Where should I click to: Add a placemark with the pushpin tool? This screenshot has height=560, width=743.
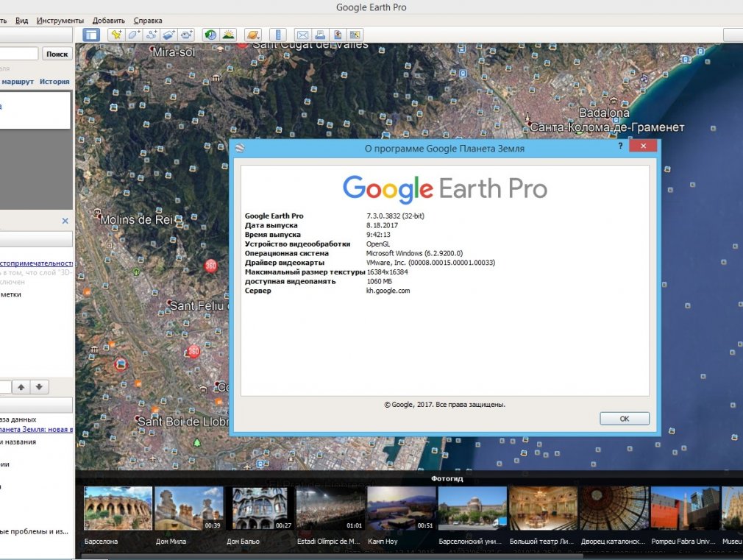[116, 35]
